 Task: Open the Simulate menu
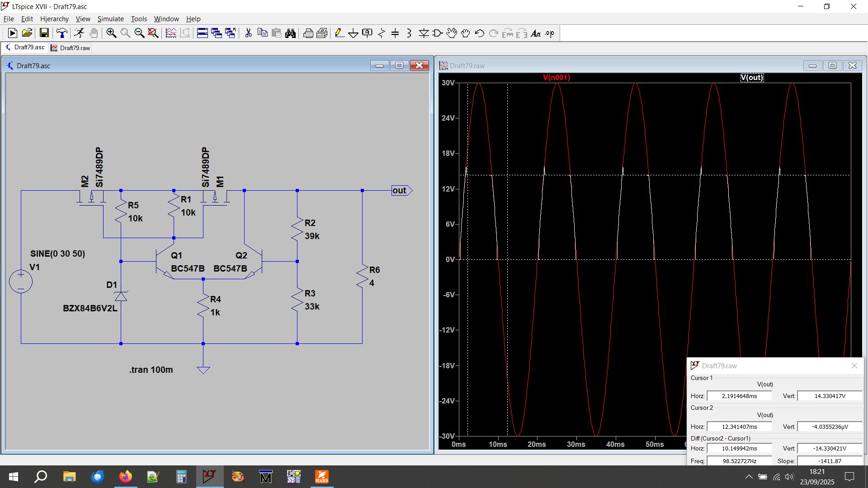tap(110, 19)
